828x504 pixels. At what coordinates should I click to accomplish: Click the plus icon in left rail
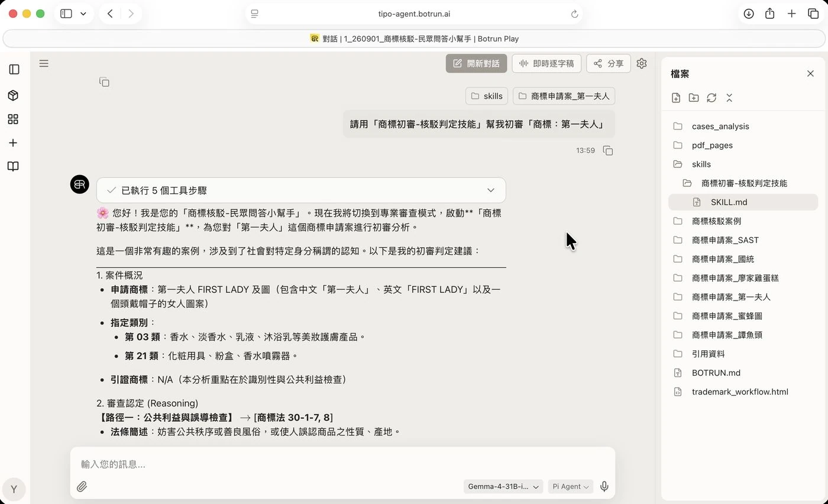(13, 143)
